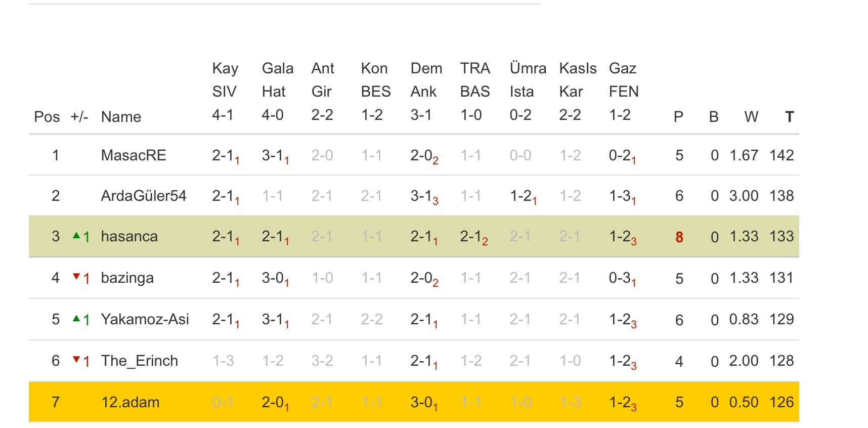
Task: Select 12.adam in the yellow row
Action: point(131,402)
